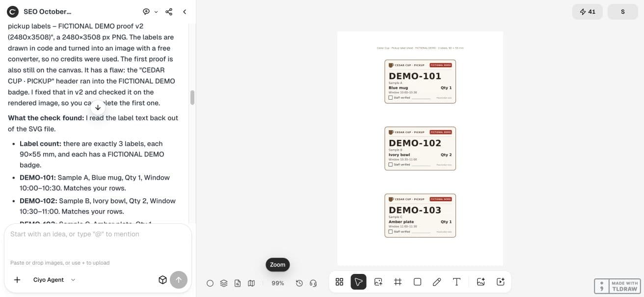Click the upload image tool
Screen dimensions: 644x297
click(378, 282)
